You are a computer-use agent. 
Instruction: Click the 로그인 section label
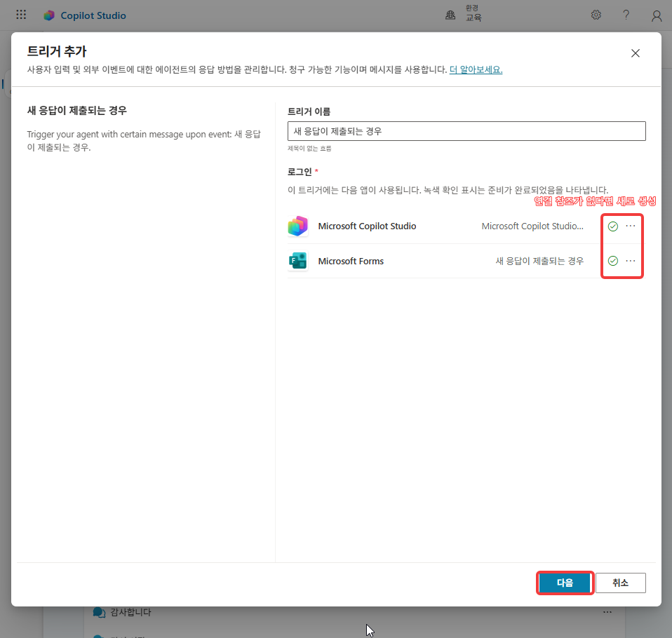coord(300,172)
